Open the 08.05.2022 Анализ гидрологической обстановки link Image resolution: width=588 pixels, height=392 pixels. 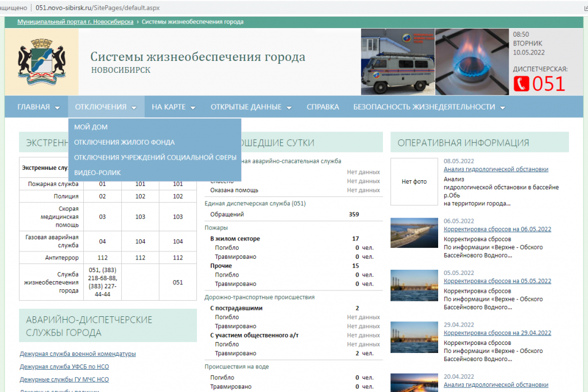point(496,169)
